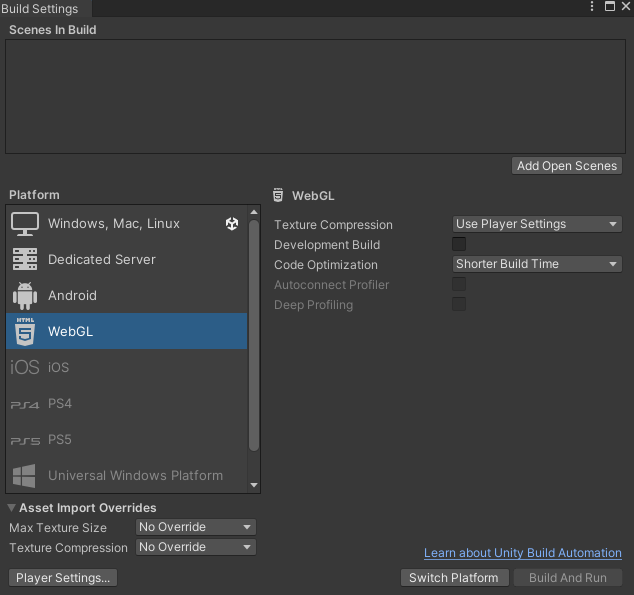
Task: Click the Add Open Scenes button
Action: pyautogui.click(x=567, y=166)
